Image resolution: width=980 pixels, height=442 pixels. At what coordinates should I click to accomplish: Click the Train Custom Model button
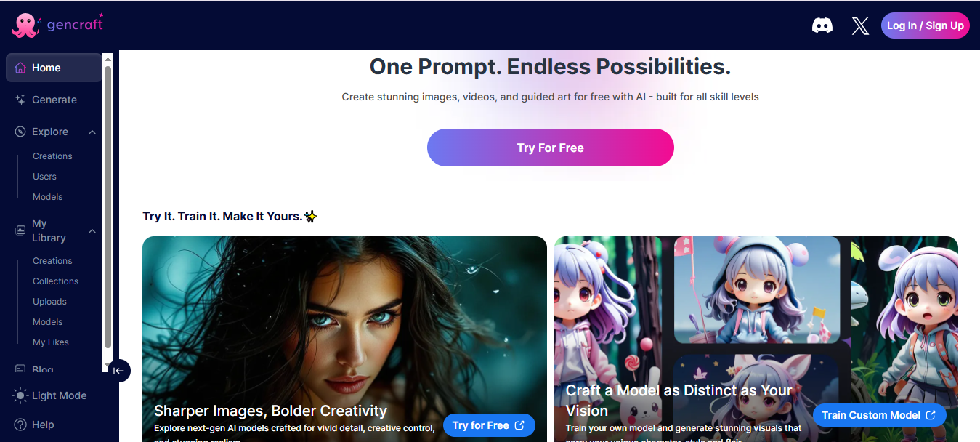coord(880,415)
